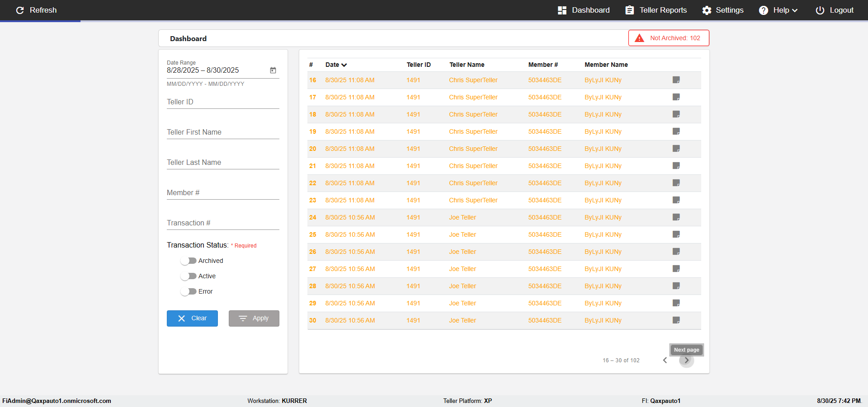The width and height of the screenshot is (868, 407).
Task: Open note icon for row 25
Action: pos(676,234)
